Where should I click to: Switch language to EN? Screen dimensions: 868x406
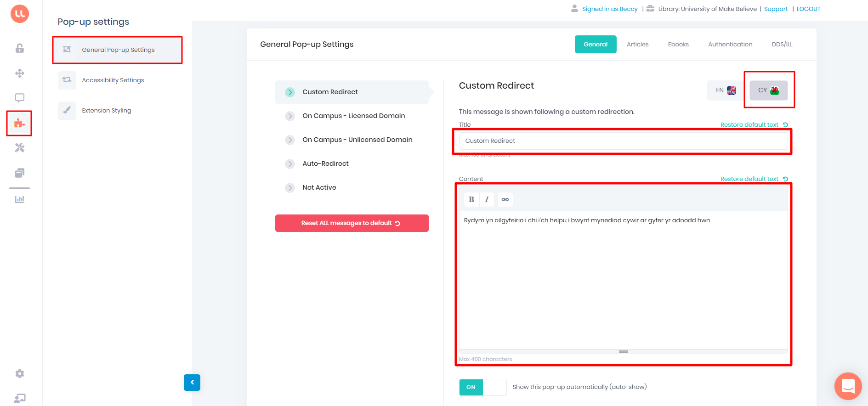pos(726,90)
